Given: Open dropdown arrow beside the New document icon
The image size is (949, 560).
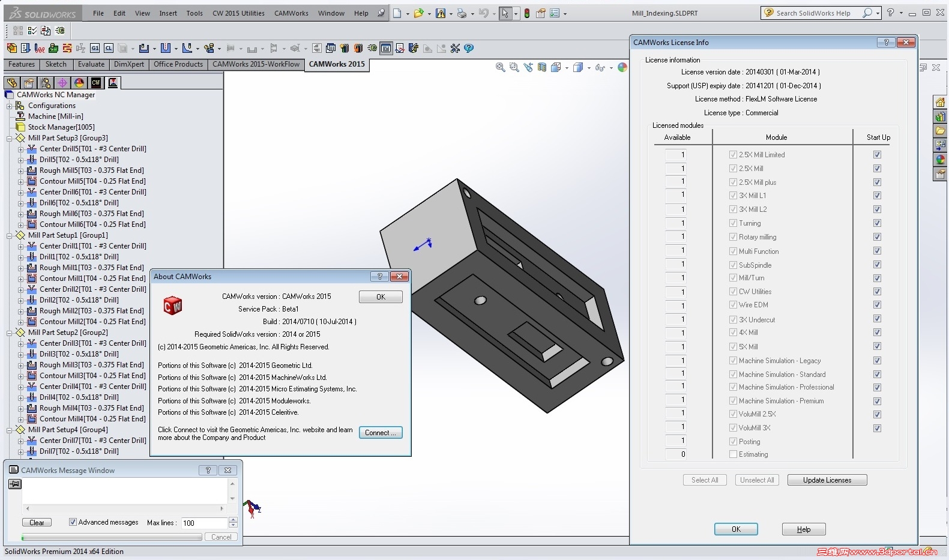Looking at the screenshot, I should coord(408,14).
